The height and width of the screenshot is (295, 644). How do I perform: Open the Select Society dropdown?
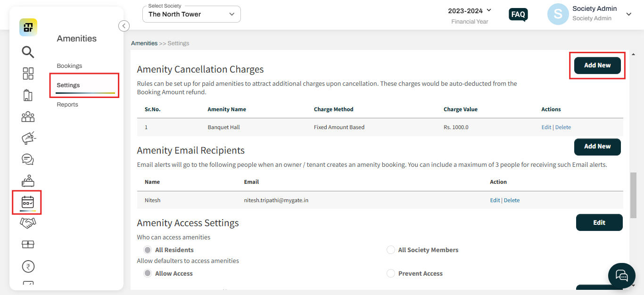pyautogui.click(x=191, y=14)
